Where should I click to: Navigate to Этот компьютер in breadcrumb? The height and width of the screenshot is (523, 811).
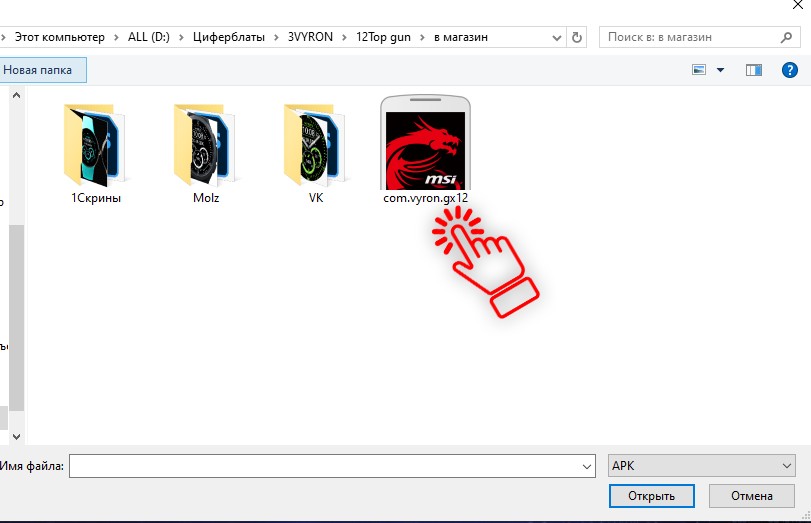tap(59, 37)
